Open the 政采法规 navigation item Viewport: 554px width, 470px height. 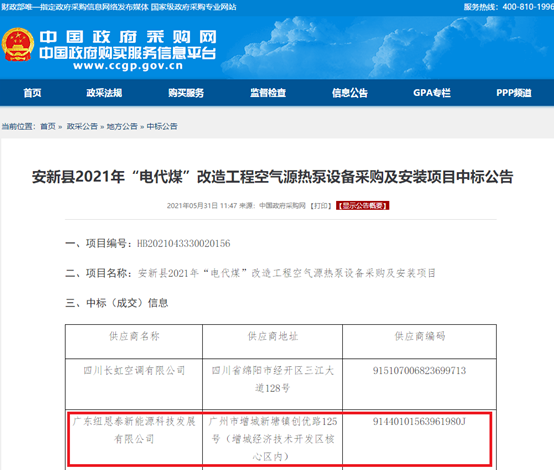point(104,93)
